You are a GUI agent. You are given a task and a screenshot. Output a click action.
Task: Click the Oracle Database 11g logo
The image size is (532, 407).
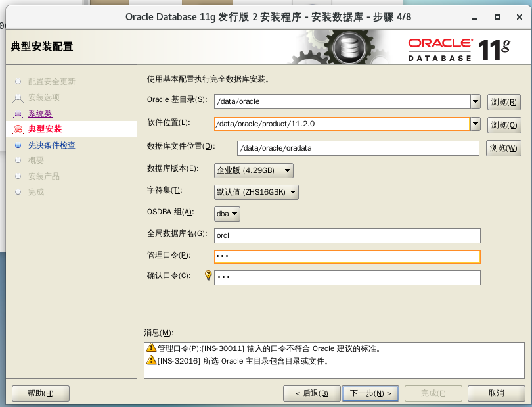click(x=459, y=49)
